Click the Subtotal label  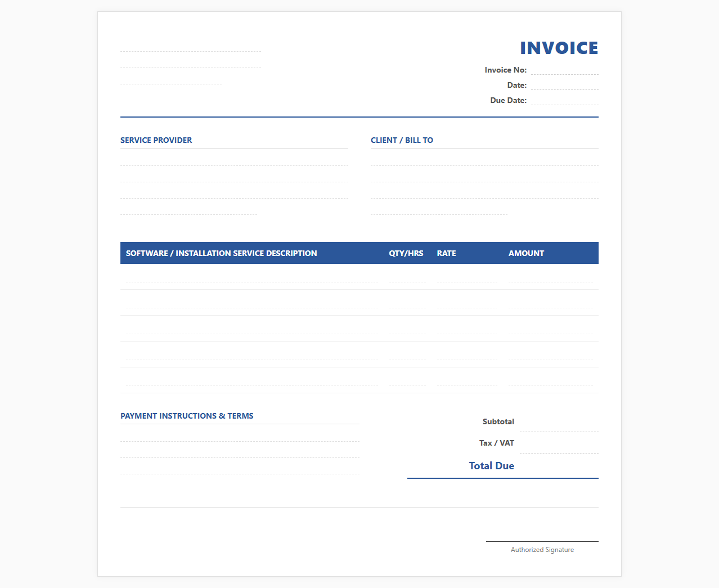pos(498,421)
